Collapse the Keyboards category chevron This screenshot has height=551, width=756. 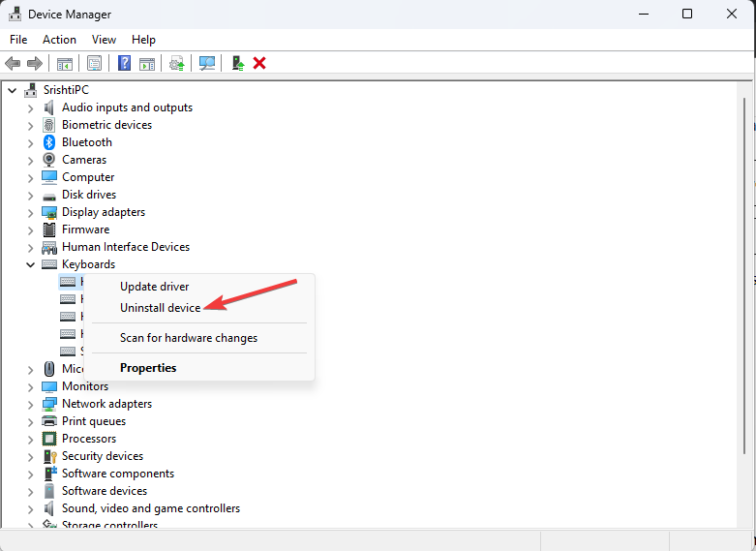[30, 265]
